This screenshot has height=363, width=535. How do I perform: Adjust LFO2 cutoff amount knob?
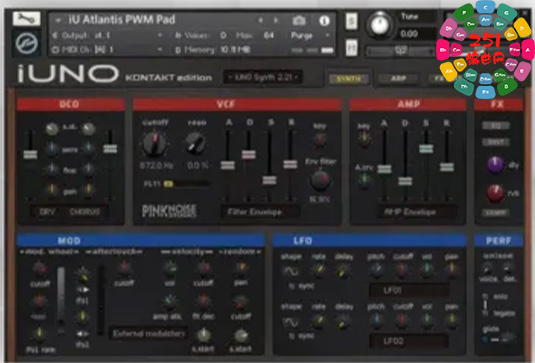click(402, 319)
